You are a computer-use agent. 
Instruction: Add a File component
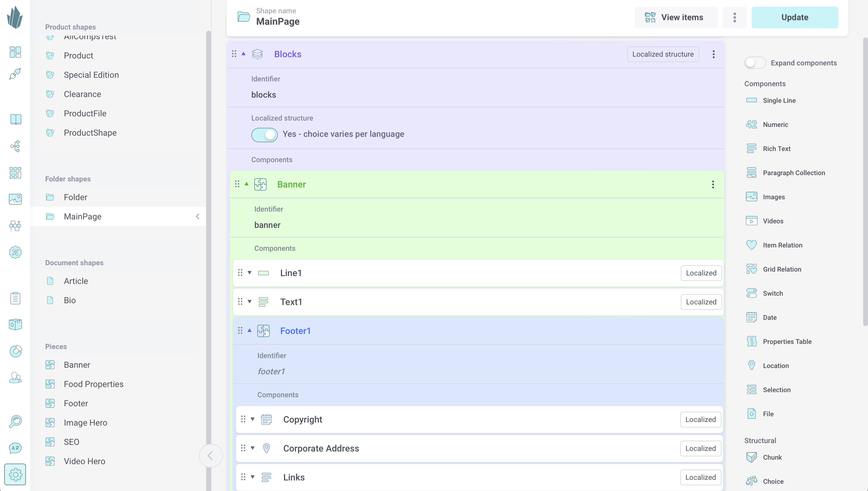[x=760, y=414]
